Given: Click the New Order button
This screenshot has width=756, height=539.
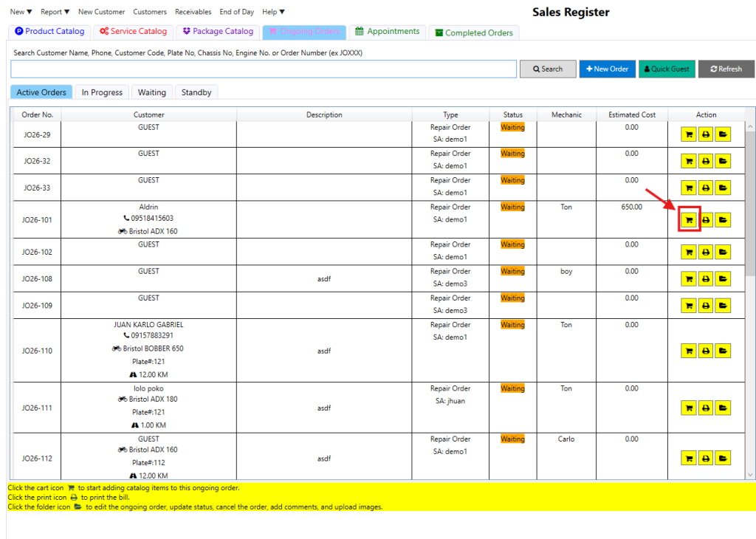Looking at the screenshot, I should click(607, 69).
